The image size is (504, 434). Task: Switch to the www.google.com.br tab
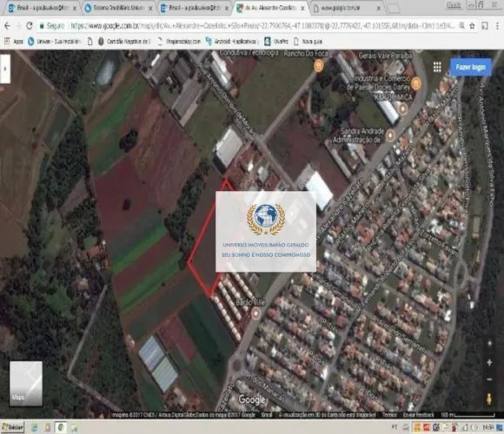pyautogui.click(x=346, y=9)
